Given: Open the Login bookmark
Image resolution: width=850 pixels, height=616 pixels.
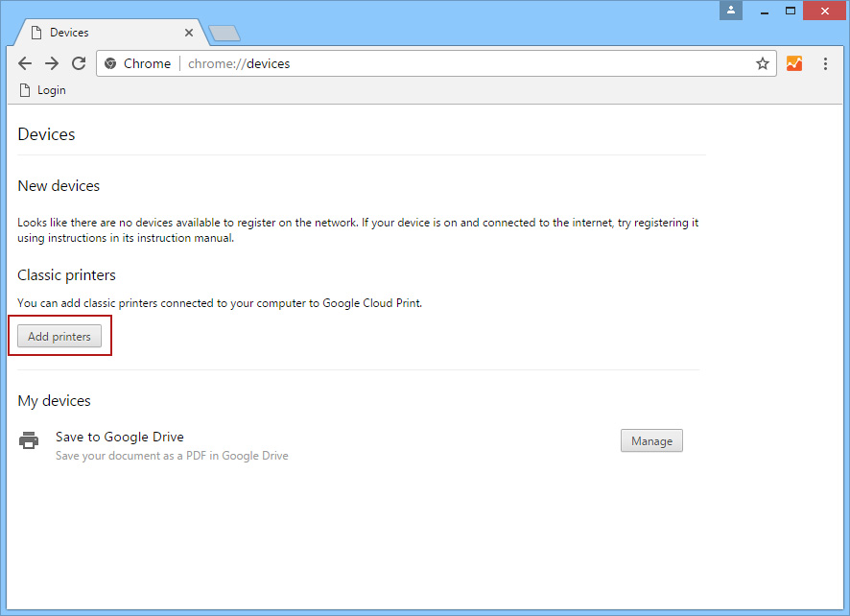Looking at the screenshot, I should [x=43, y=90].
